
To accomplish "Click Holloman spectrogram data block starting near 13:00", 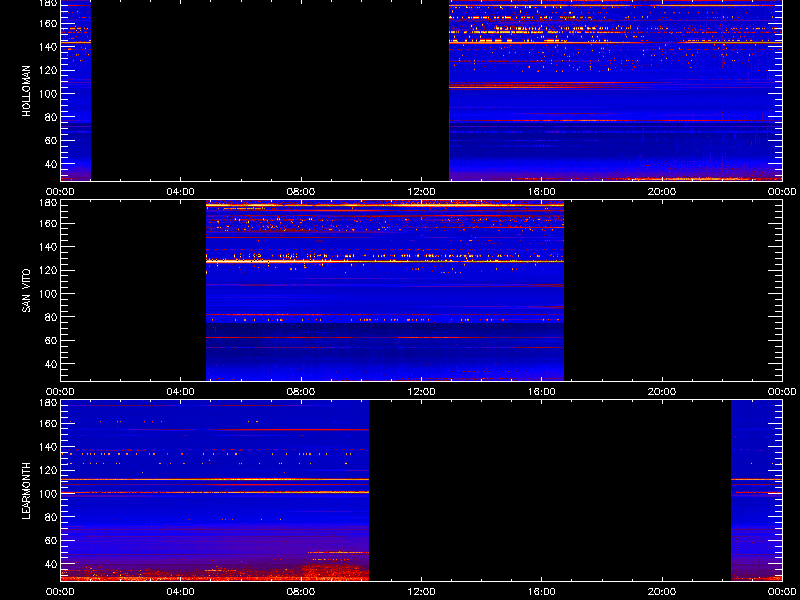I will click(615, 90).
